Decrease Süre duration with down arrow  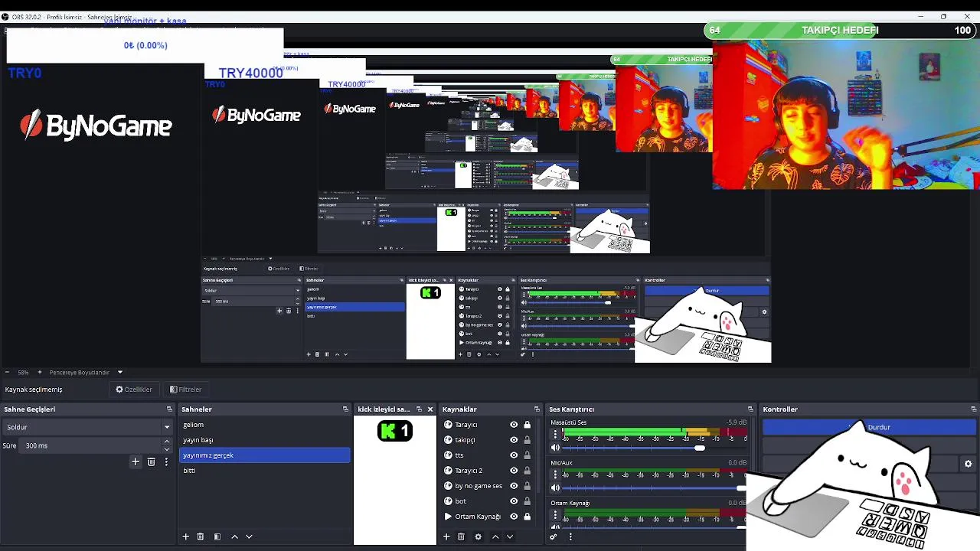pyautogui.click(x=167, y=449)
